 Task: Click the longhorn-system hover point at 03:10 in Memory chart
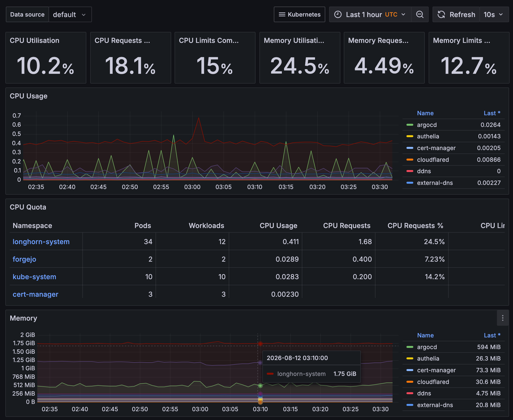(260, 344)
